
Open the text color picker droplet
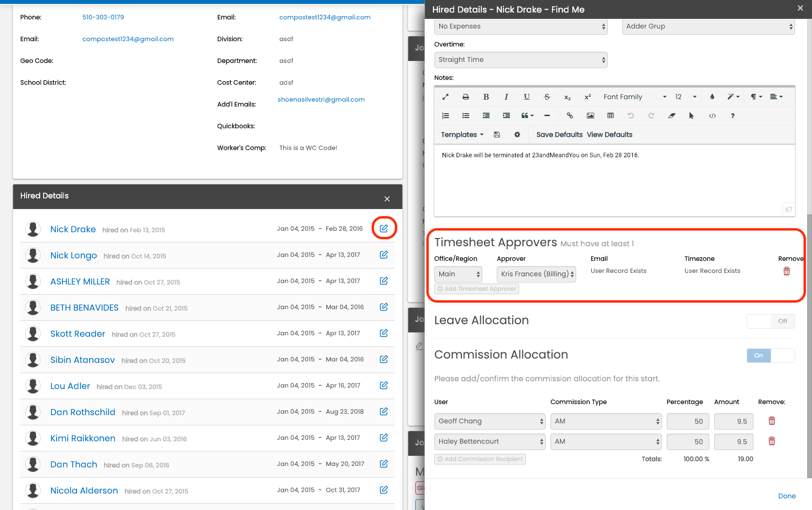pyautogui.click(x=712, y=97)
